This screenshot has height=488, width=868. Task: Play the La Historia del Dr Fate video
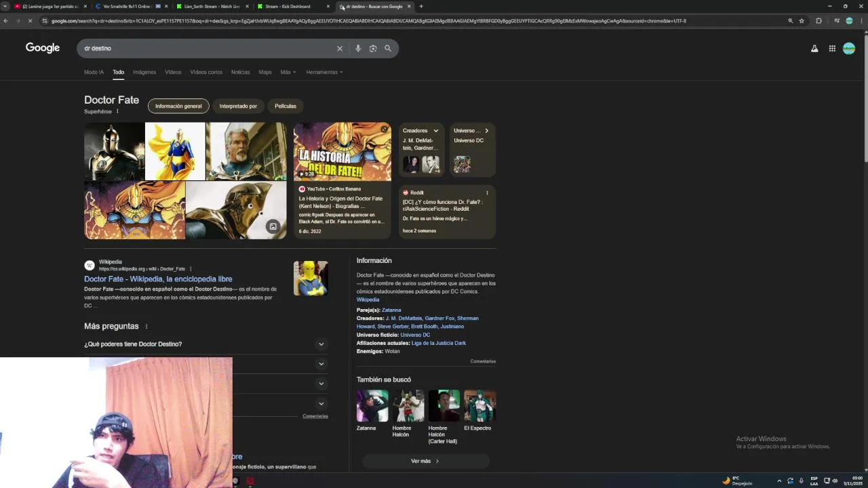tap(342, 151)
